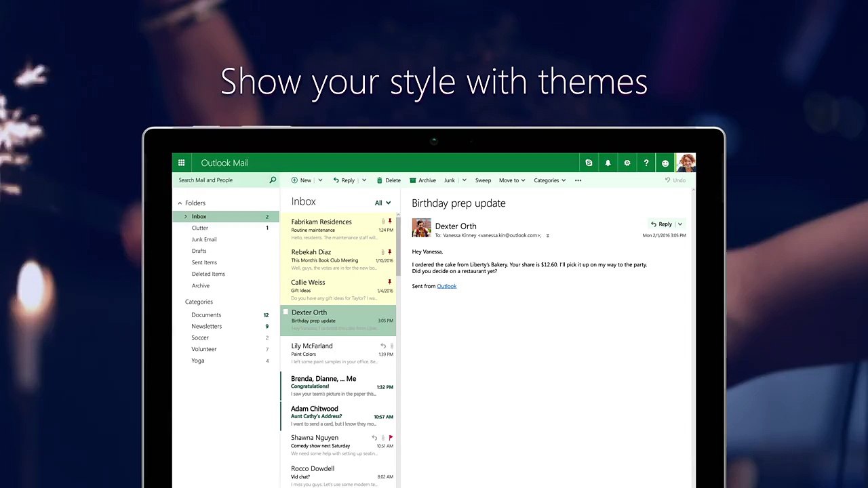Open the New dropdown arrow
This screenshot has width=868, height=488.
pos(320,180)
